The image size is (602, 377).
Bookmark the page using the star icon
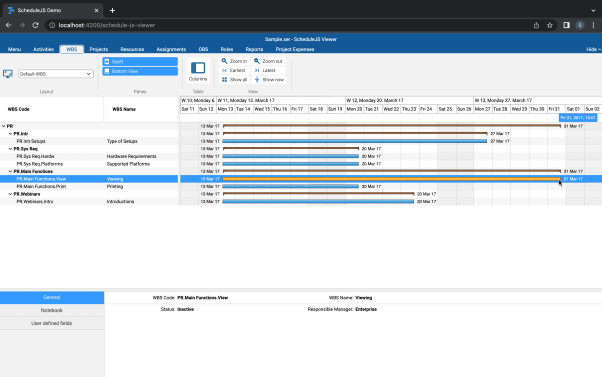(549, 25)
